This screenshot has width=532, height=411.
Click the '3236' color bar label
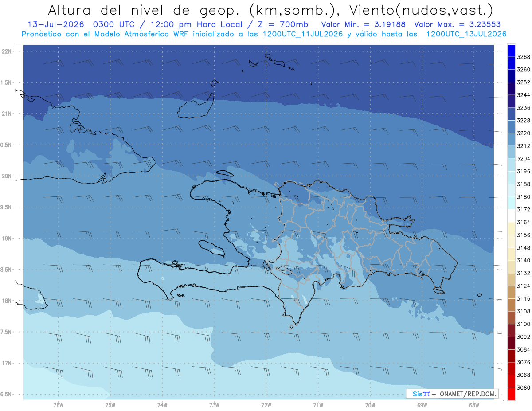click(523, 108)
